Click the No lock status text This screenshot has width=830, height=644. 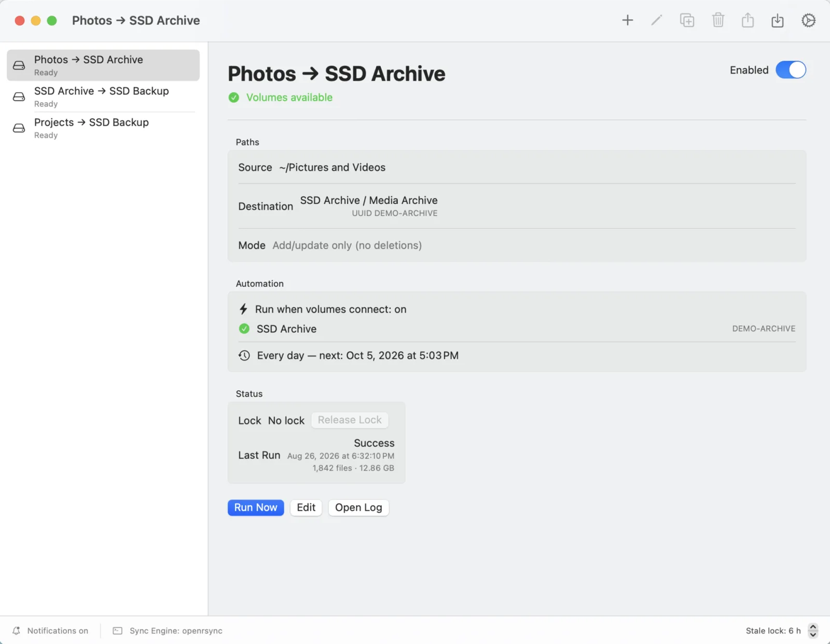tap(286, 420)
